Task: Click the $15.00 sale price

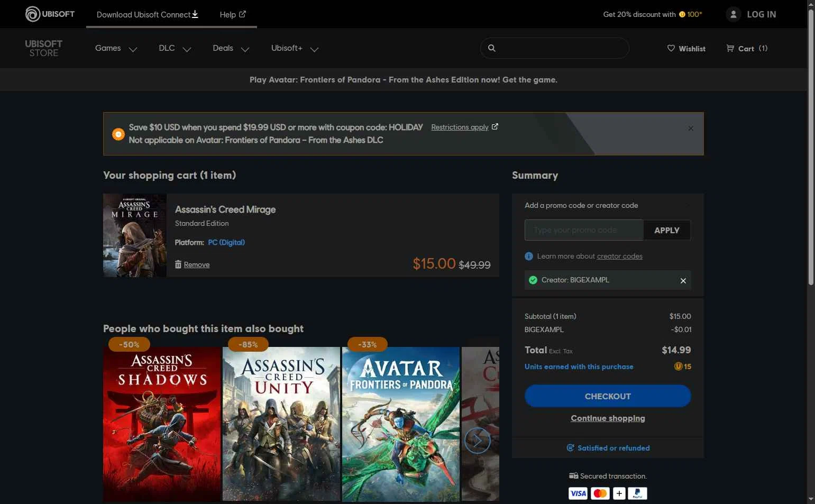Action: click(434, 263)
